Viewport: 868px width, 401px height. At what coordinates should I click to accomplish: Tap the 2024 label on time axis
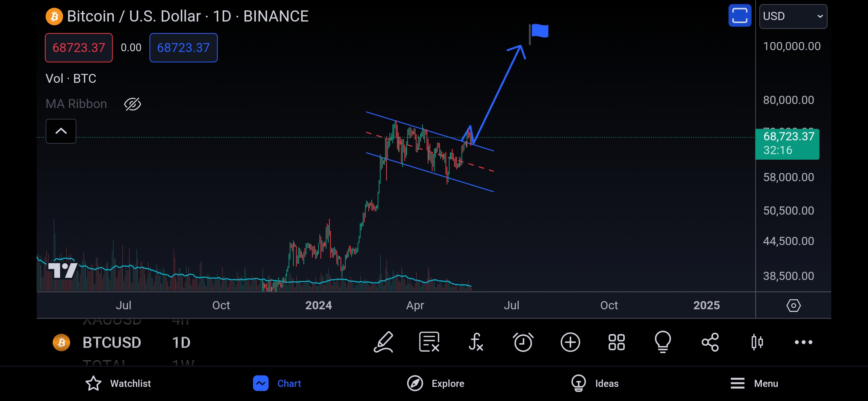tap(319, 306)
